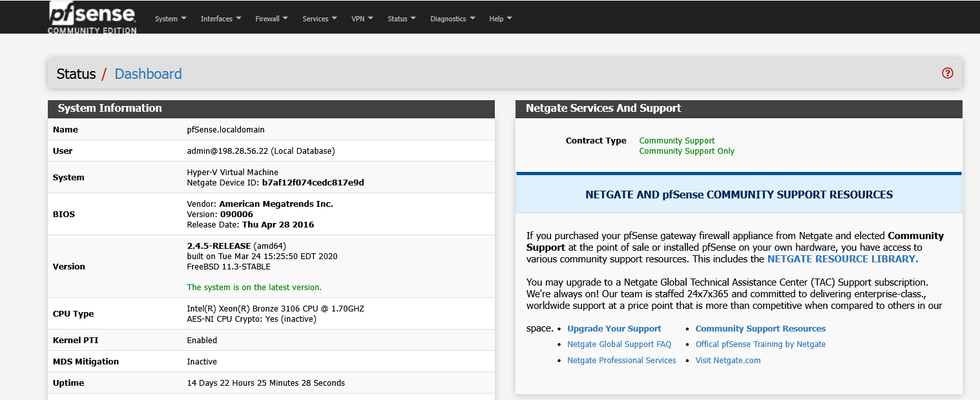
Task: Expand the Interfaces menu
Action: tap(221, 19)
